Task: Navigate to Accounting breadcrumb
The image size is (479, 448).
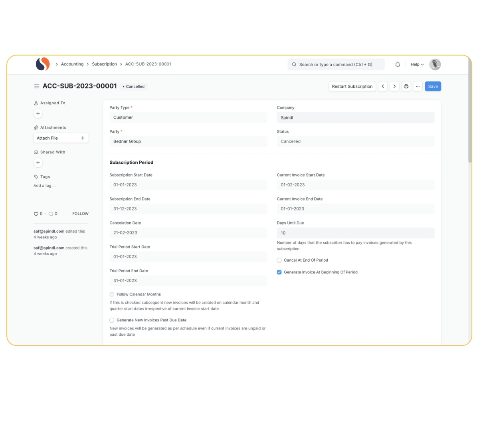Action: (x=72, y=64)
